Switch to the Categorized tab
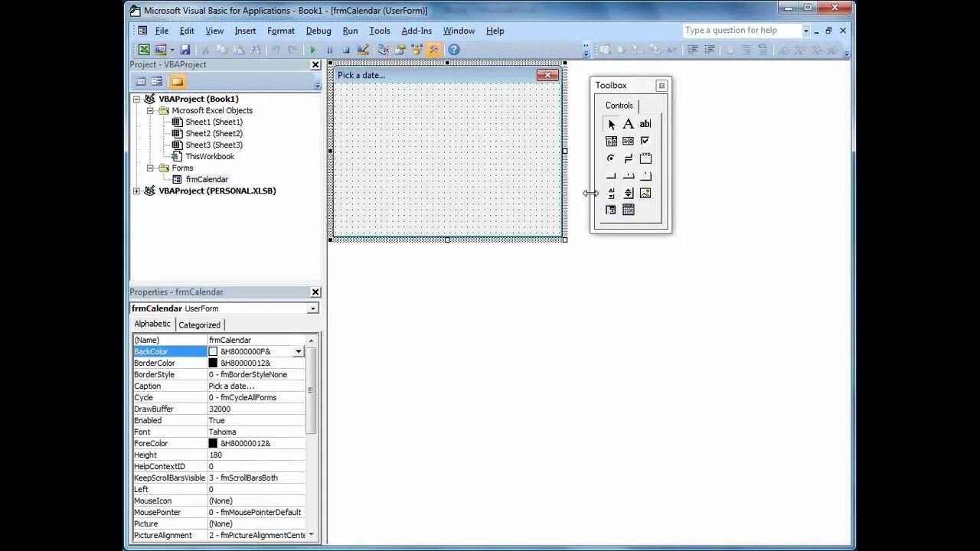This screenshot has width=980, height=551. coord(200,324)
